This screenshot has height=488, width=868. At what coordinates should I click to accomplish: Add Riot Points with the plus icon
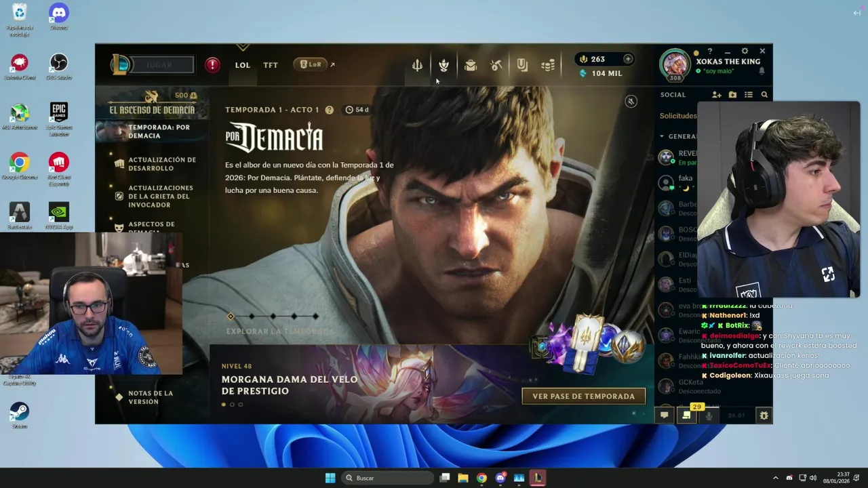[628, 59]
